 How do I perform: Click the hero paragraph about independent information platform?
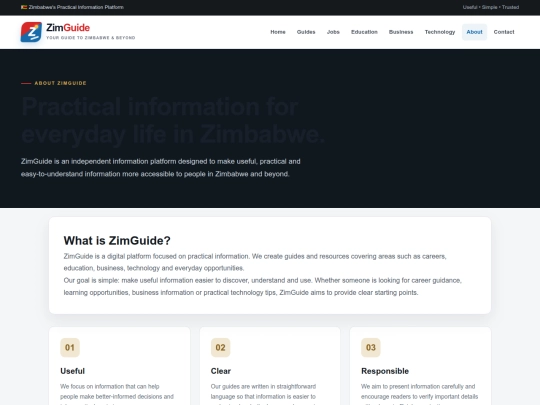(x=160, y=168)
